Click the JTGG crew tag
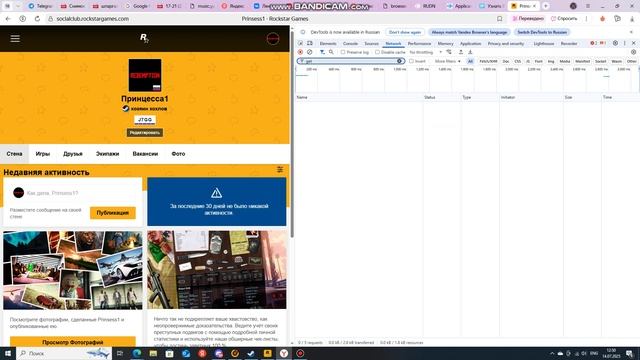640x360 pixels. (145, 120)
